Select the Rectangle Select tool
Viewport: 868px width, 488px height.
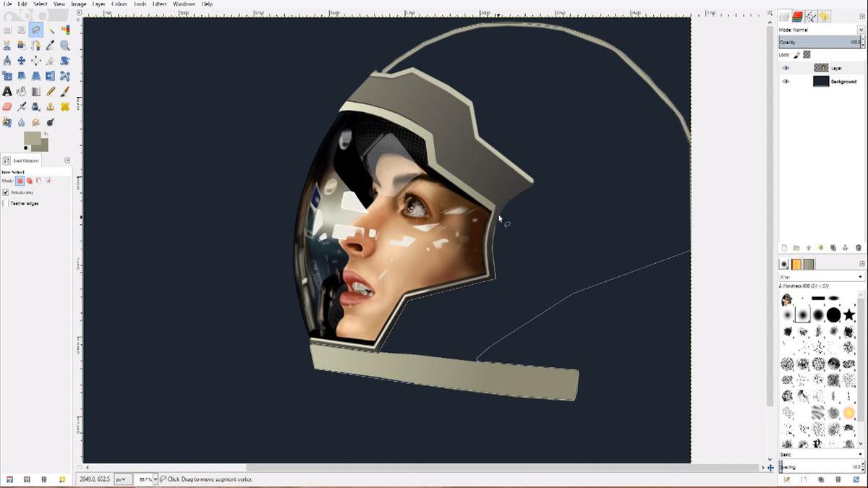point(7,30)
